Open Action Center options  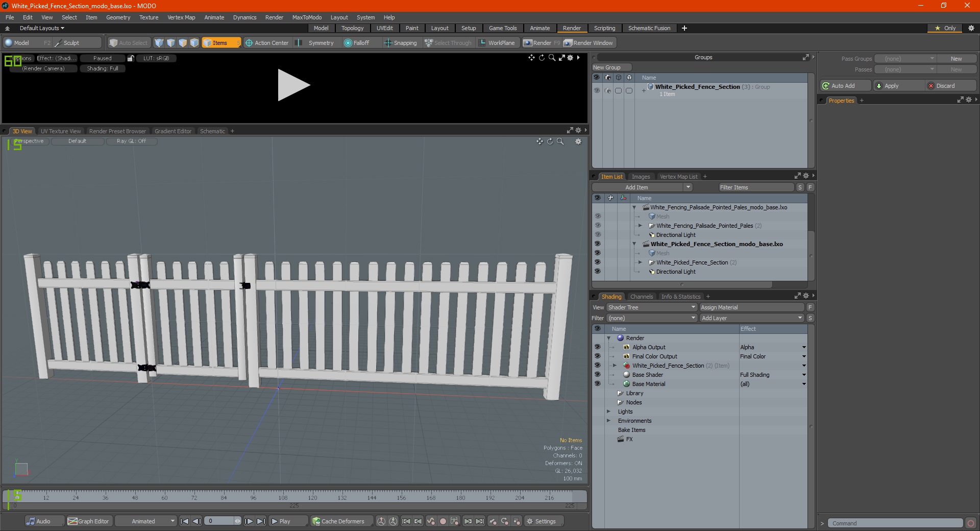click(267, 43)
